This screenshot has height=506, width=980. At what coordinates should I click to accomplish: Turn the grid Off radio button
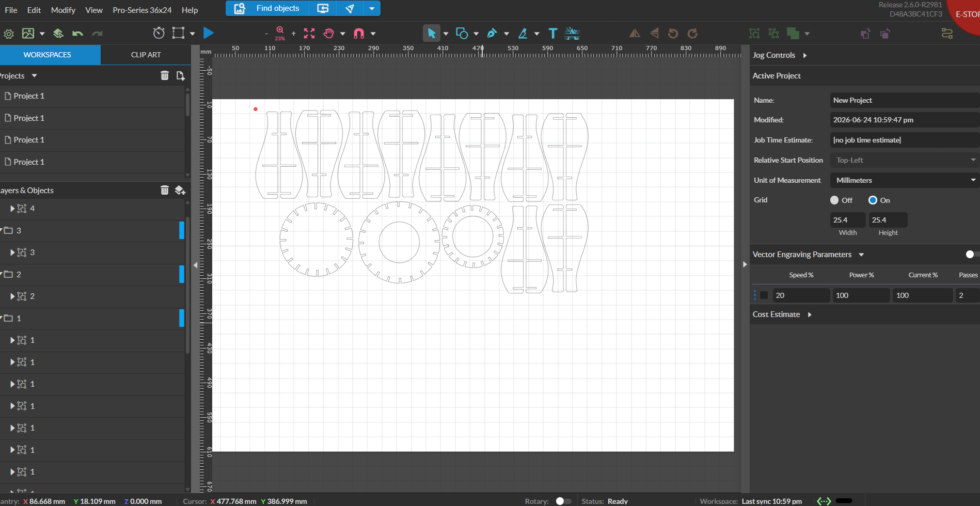(834, 200)
